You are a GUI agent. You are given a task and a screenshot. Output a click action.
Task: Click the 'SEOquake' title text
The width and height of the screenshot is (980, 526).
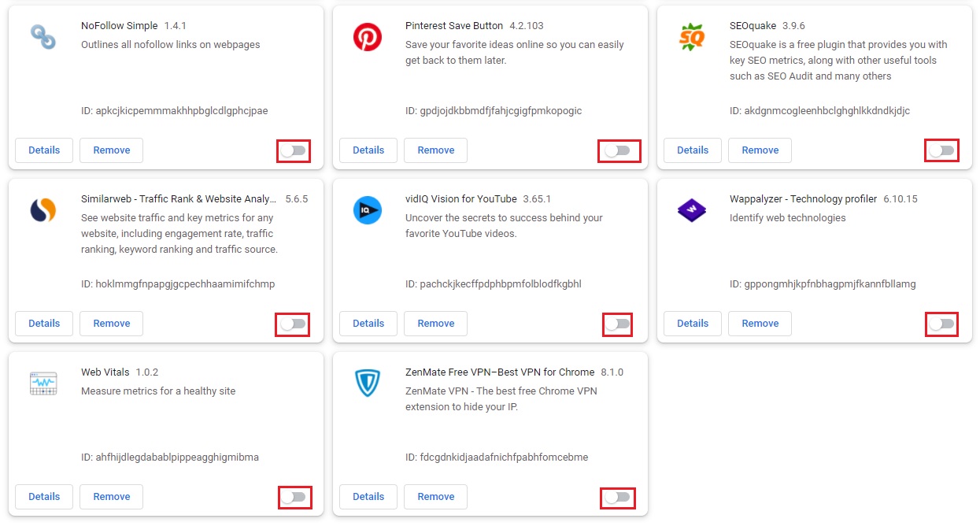753,26
